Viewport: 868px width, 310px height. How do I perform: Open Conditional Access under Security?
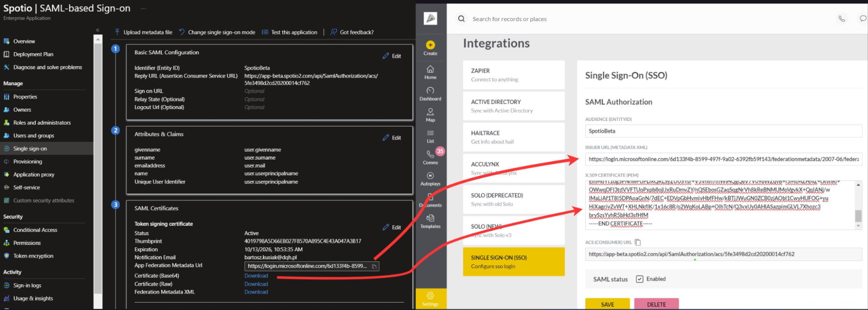click(x=35, y=230)
